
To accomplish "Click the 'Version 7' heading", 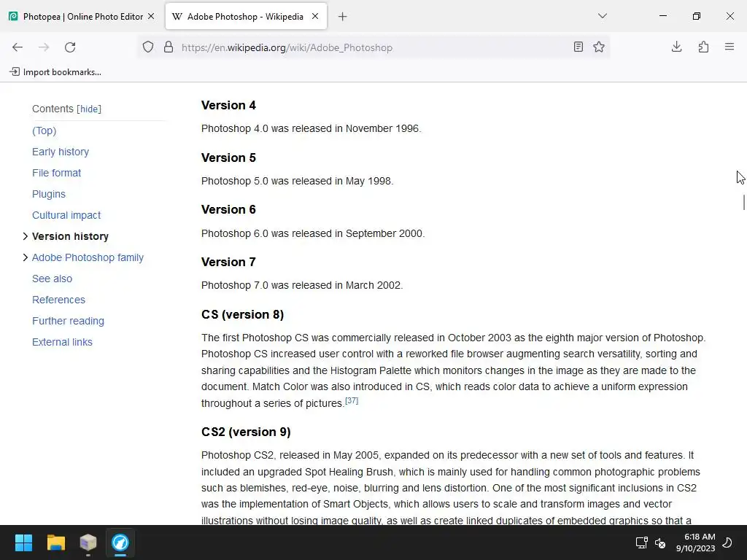I will (x=228, y=262).
